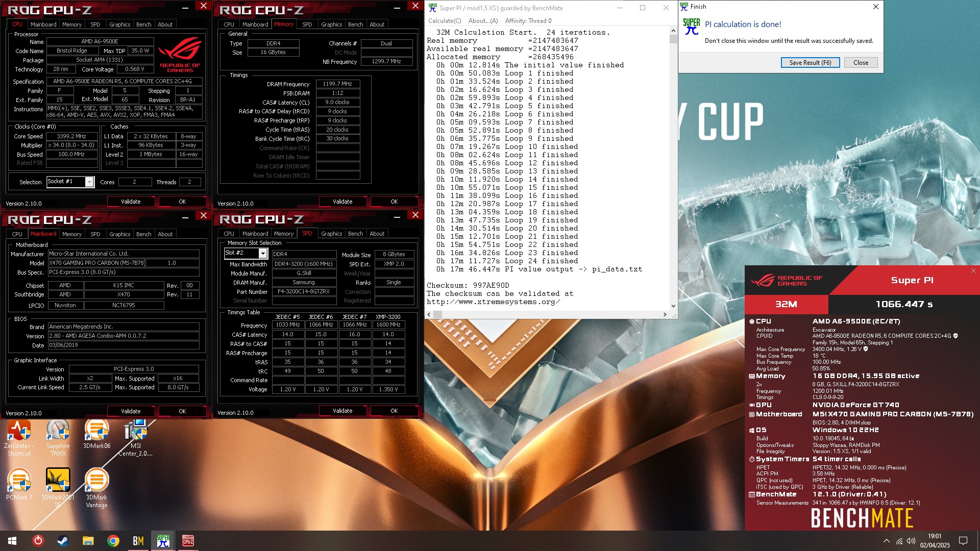
Task: Open MSI Center installer desktop icon
Action: tap(135, 437)
